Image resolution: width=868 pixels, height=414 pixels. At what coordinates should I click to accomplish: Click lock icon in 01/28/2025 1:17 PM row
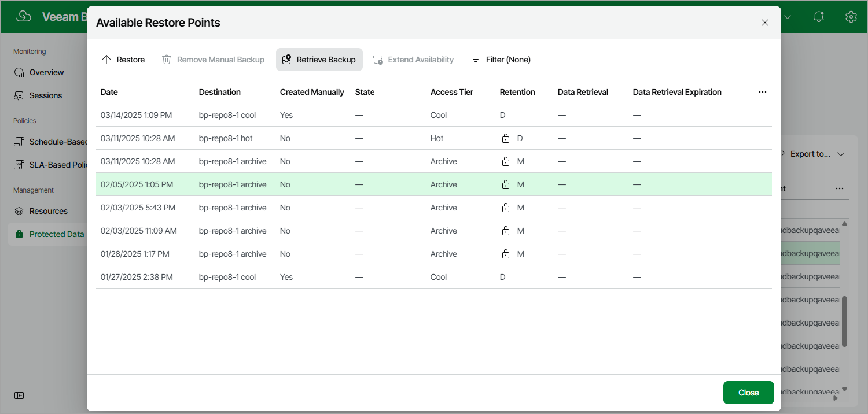point(506,254)
